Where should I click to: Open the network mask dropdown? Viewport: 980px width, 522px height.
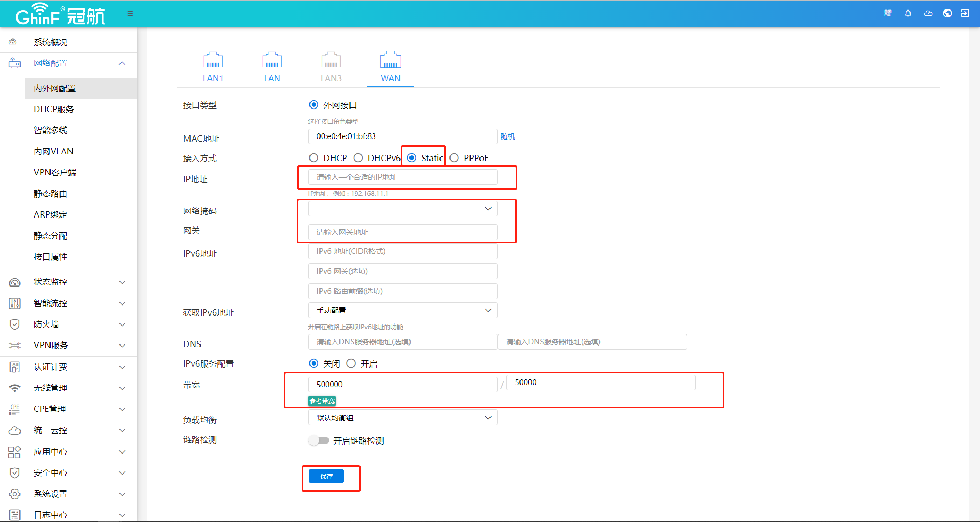coord(403,209)
